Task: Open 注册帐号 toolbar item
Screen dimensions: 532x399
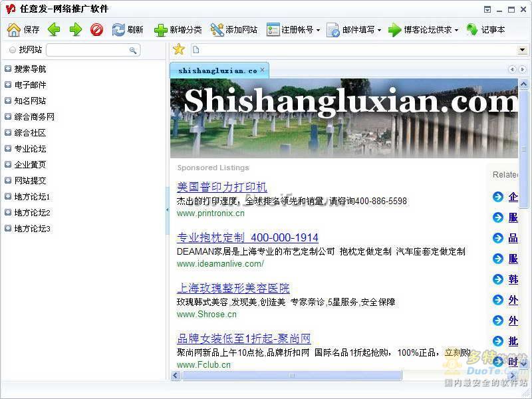Action: [x=290, y=30]
